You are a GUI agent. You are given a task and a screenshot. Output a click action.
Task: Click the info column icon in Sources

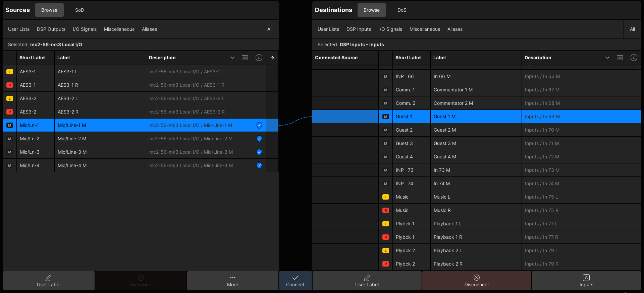tap(259, 58)
